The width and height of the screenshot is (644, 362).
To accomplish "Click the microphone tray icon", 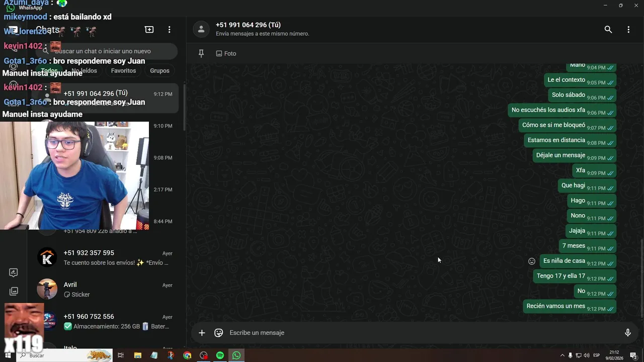I will [x=570, y=355].
